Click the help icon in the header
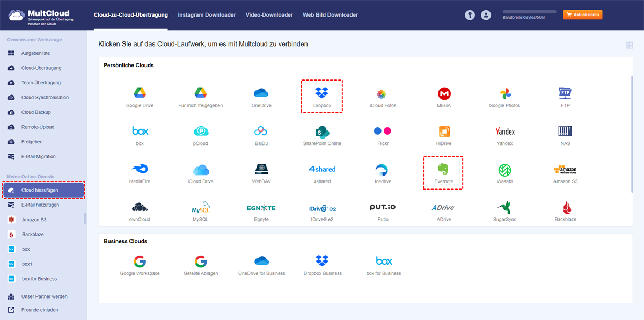This screenshot has width=644, height=320. click(x=470, y=14)
